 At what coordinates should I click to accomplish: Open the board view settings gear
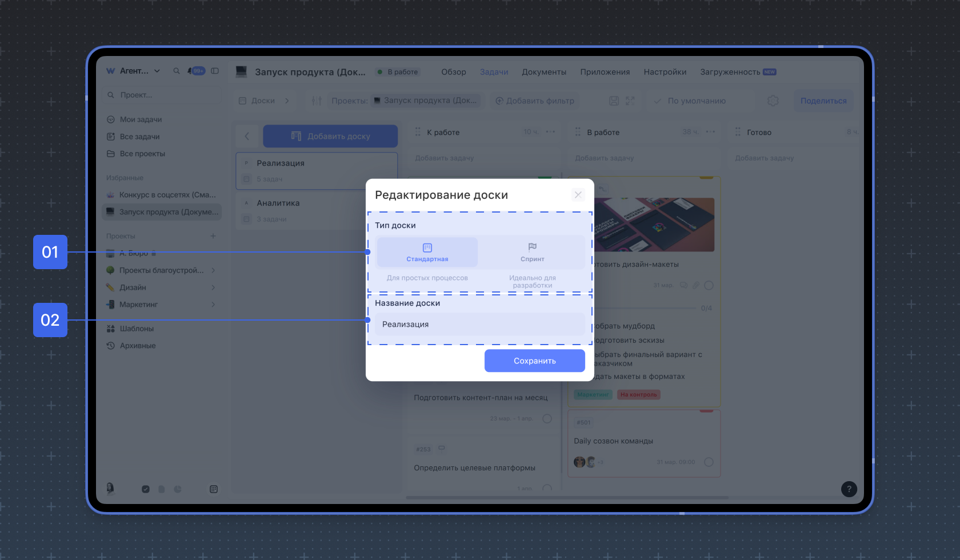(773, 101)
